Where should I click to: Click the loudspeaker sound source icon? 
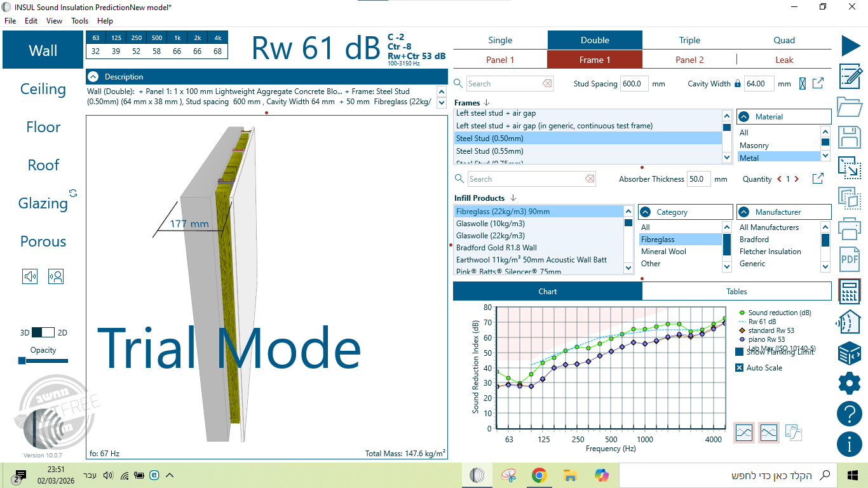coord(30,276)
